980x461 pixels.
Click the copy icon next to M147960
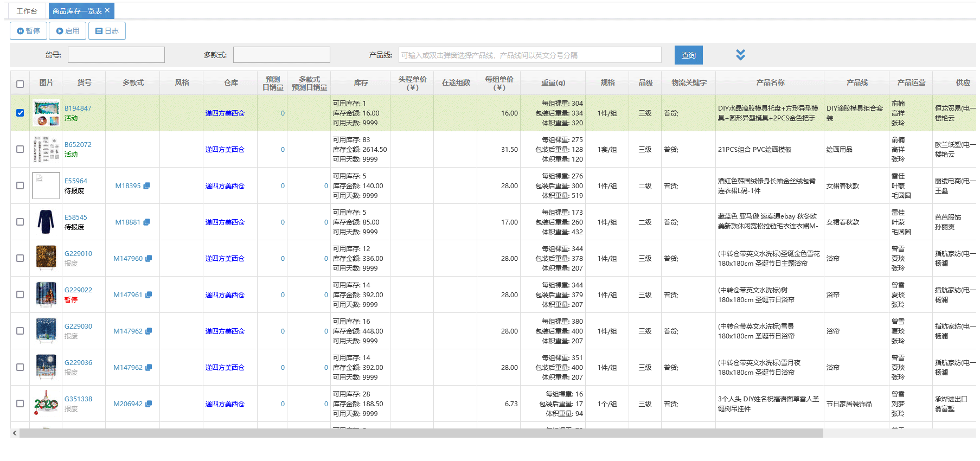click(x=149, y=259)
